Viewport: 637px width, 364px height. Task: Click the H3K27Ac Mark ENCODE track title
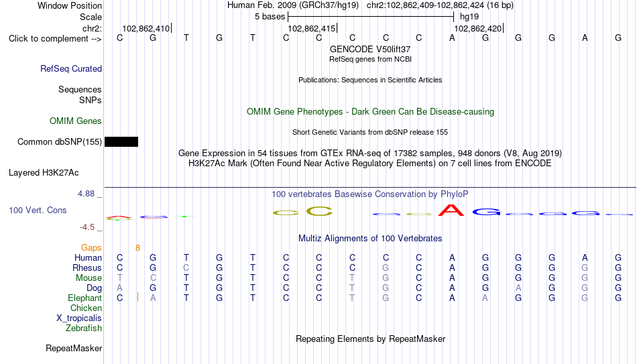(370, 164)
